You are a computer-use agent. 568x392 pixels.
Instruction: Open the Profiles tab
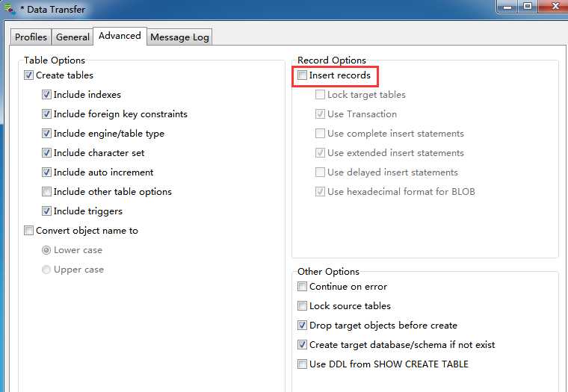coord(31,37)
